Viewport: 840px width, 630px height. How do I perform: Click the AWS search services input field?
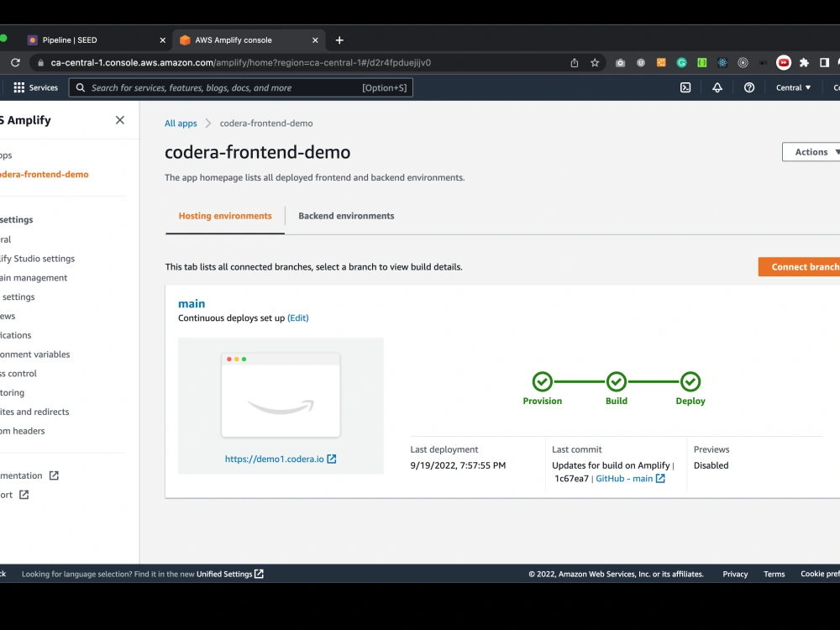(x=241, y=88)
